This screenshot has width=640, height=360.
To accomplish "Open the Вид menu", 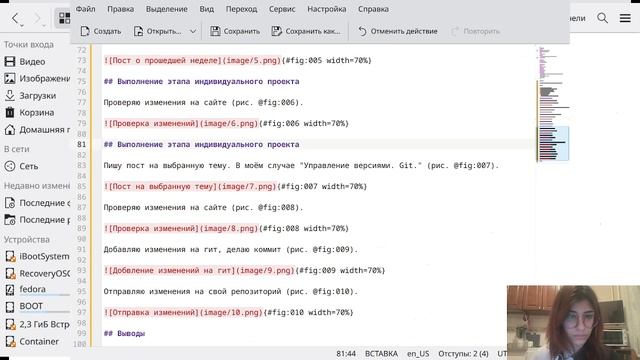I will [207, 9].
